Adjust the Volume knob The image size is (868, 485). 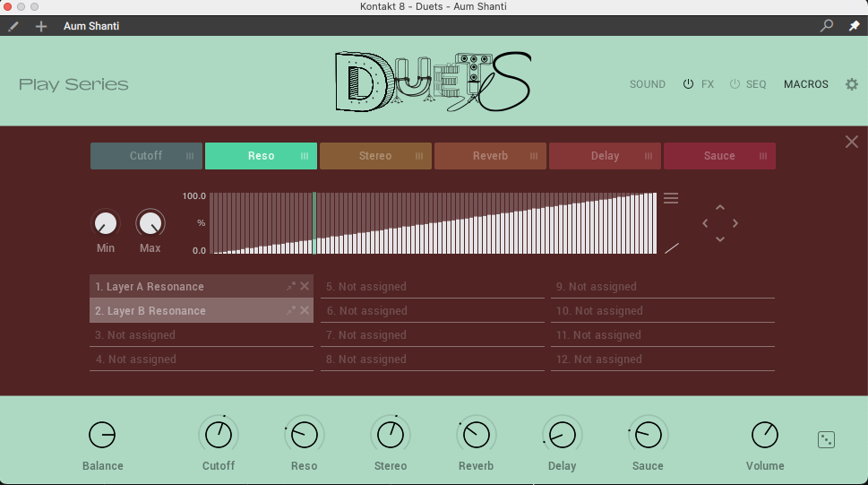(x=764, y=435)
